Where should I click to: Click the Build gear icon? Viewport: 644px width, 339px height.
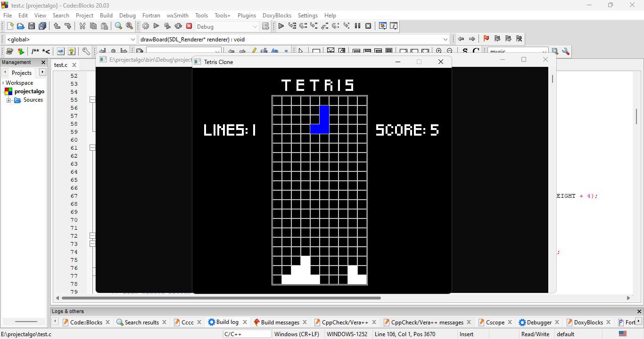click(x=145, y=26)
